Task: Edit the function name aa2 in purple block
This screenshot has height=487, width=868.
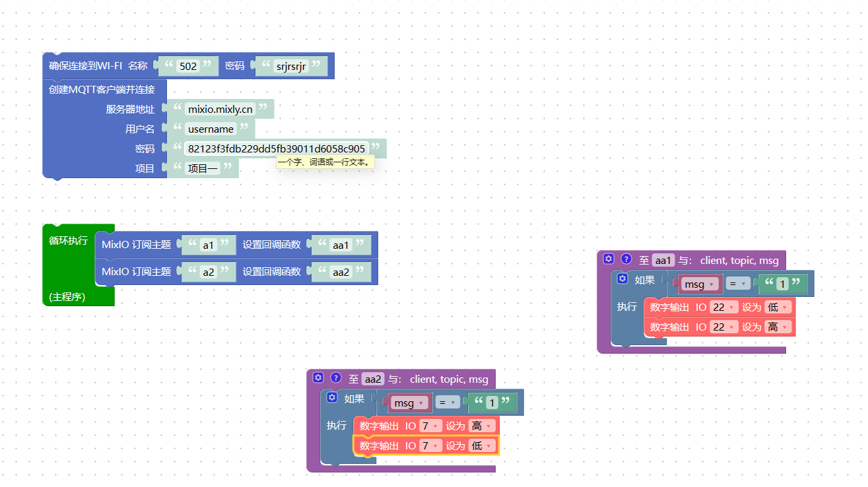Action: (x=373, y=379)
